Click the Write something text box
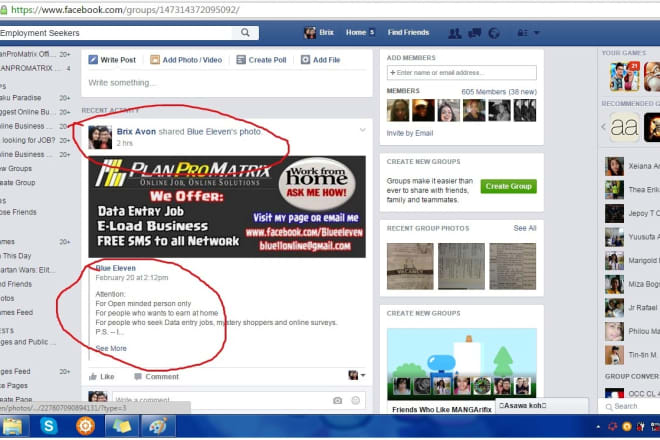 227,83
